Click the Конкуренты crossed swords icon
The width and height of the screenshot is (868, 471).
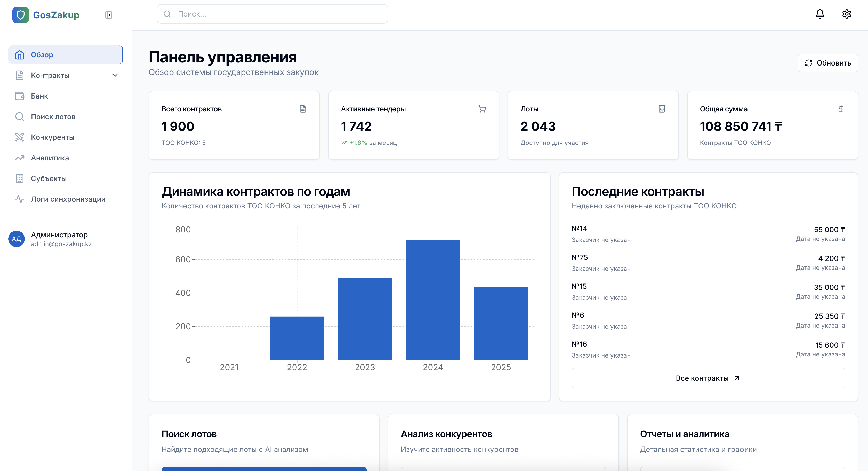coord(20,137)
